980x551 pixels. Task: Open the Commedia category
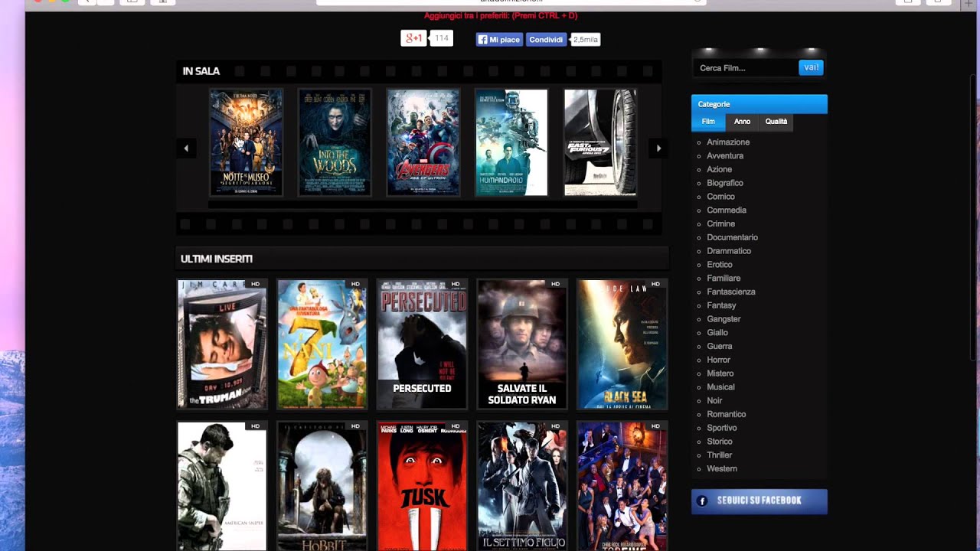[x=727, y=210]
